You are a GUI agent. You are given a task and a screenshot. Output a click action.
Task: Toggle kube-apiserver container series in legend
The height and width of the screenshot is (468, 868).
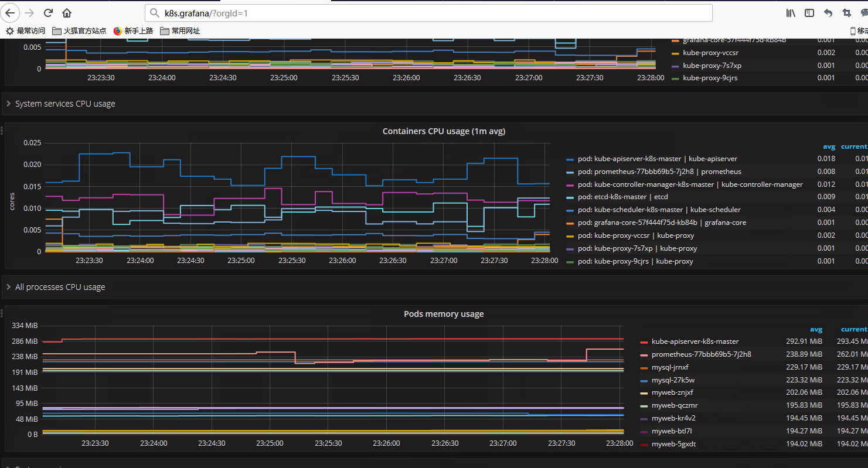[658, 159]
